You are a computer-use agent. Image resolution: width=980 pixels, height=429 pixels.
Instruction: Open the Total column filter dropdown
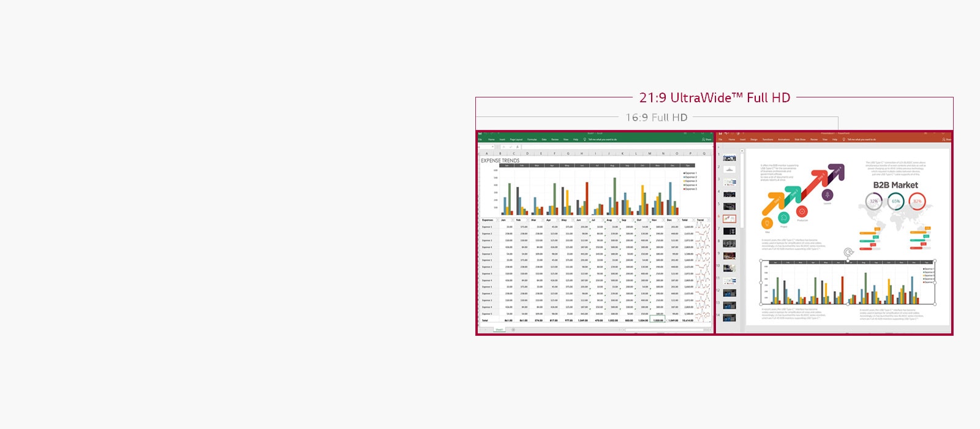(x=693, y=220)
